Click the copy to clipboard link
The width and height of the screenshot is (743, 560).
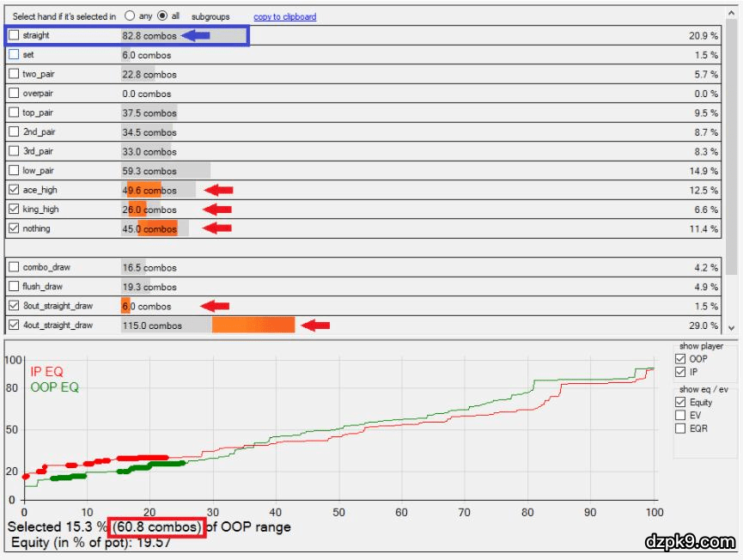284,16
